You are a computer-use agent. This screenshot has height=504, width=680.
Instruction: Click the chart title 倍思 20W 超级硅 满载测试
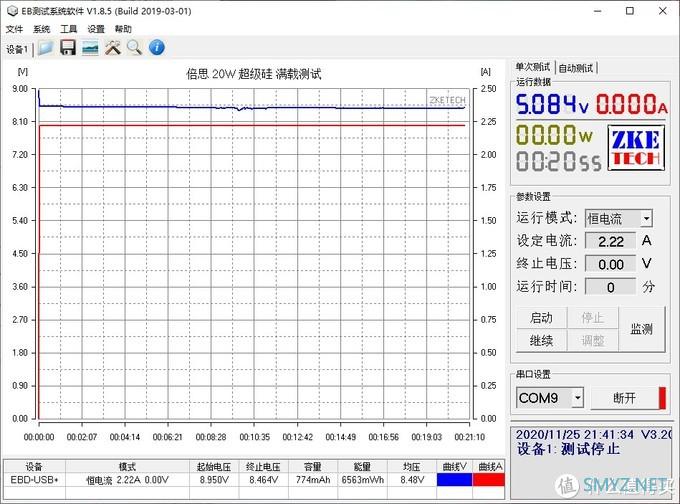coord(254,74)
